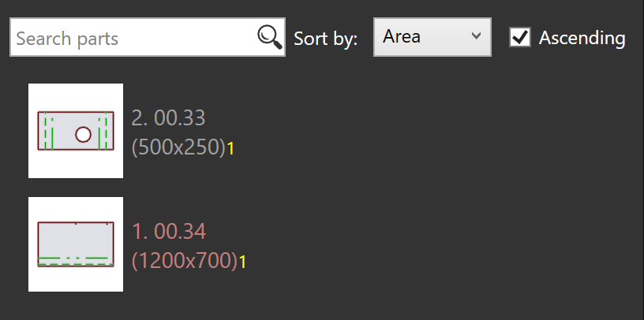The image size is (644, 320).
Task: Click part name 1. 00.34
Action: 169,232
